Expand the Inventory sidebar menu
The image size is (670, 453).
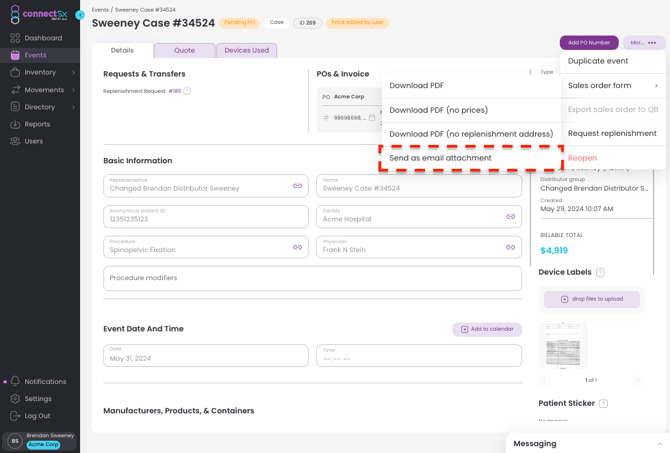[x=73, y=73]
